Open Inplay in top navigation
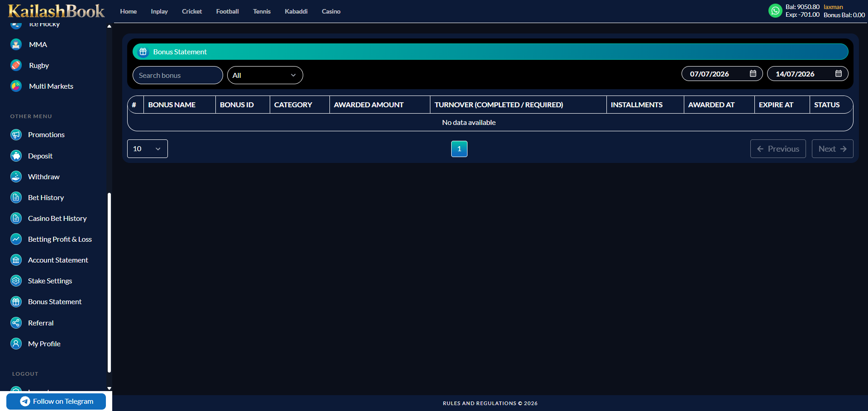 click(159, 11)
